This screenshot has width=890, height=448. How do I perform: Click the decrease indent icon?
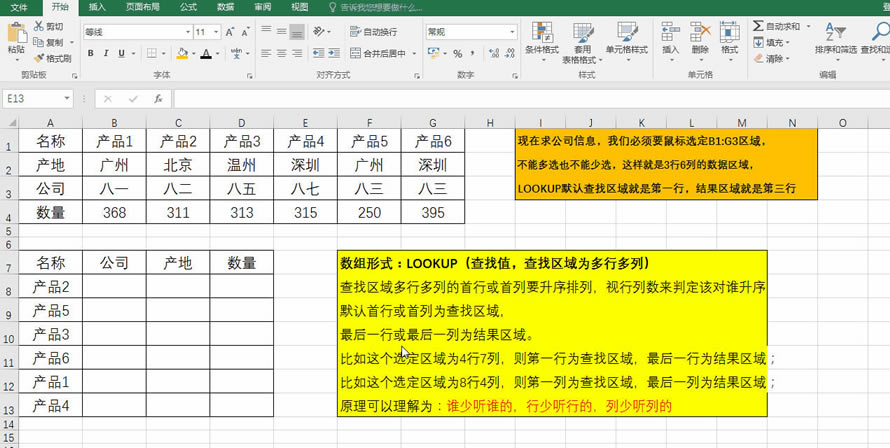tap(318, 53)
